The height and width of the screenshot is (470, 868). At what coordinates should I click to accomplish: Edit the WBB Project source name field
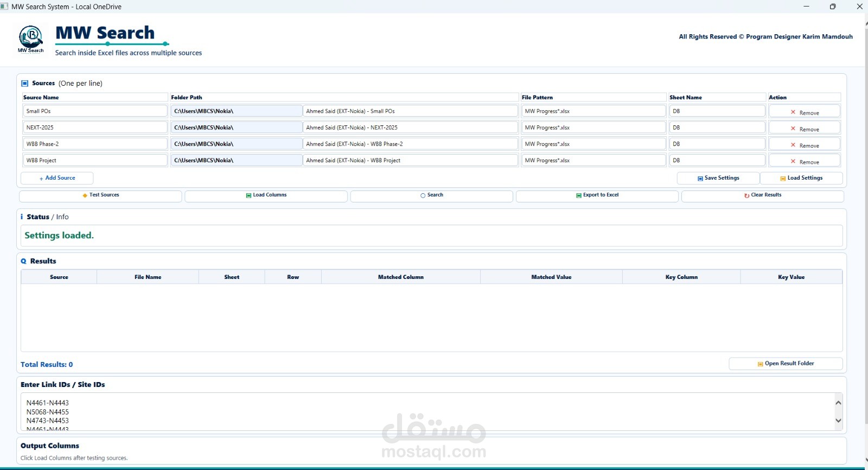click(x=95, y=161)
